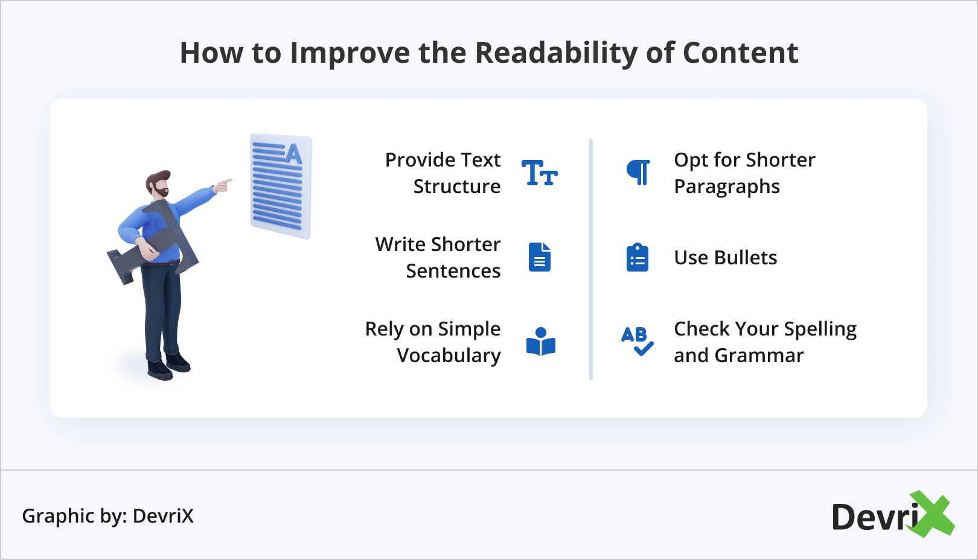The width and height of the screenshot is (978, 560).
Task: Select the "Provide Text Structure" label
Action: [x=443, y=173]
